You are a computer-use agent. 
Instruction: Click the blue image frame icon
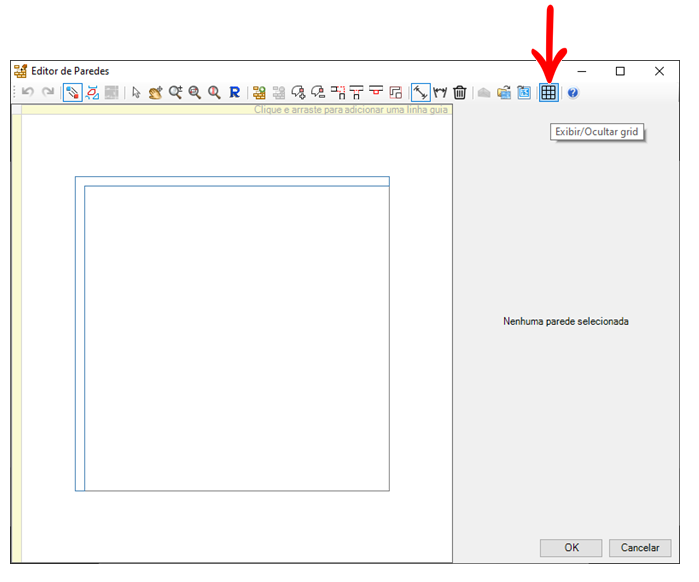click(x=524, y=93)
